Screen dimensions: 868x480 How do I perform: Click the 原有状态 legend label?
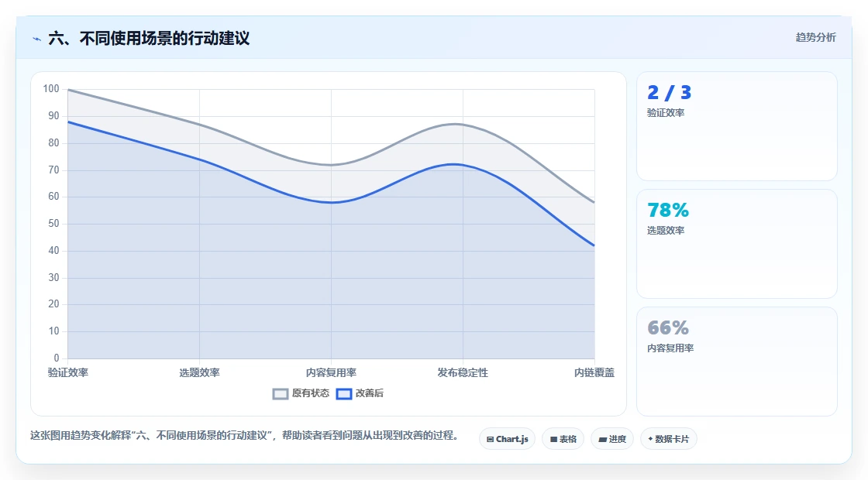[x=311, y=393]
